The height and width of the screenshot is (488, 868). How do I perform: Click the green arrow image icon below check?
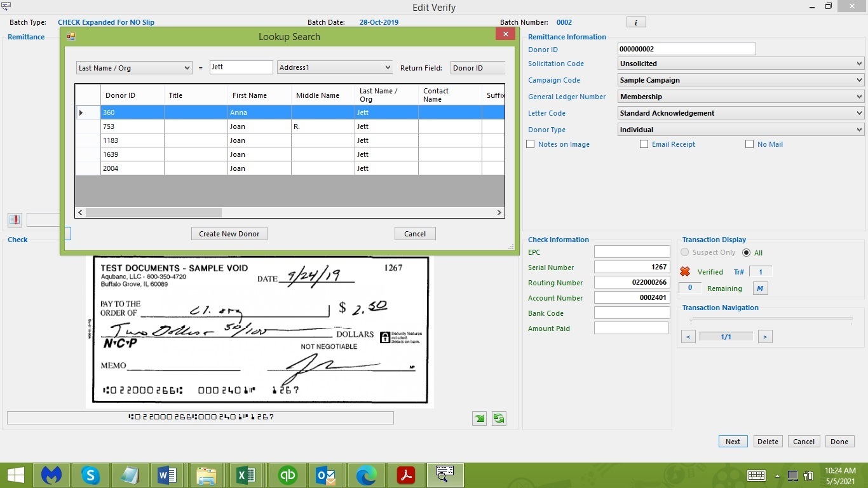click(x=479, y=418)
